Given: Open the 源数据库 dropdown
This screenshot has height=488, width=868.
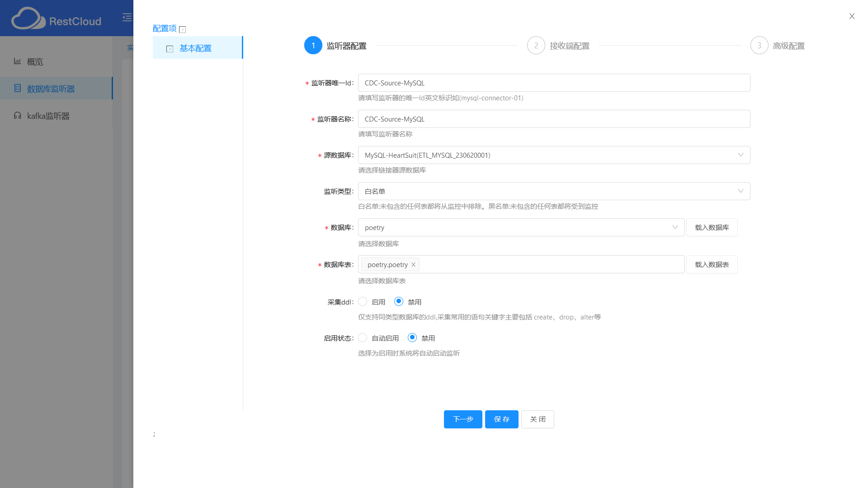Looking at the screenshot, I should tap(554, 155).
